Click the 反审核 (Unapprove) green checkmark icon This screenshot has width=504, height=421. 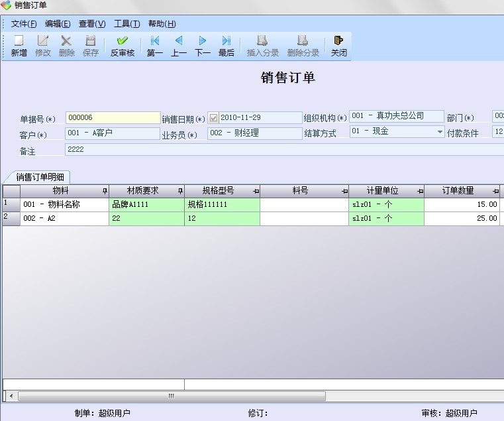122,41
